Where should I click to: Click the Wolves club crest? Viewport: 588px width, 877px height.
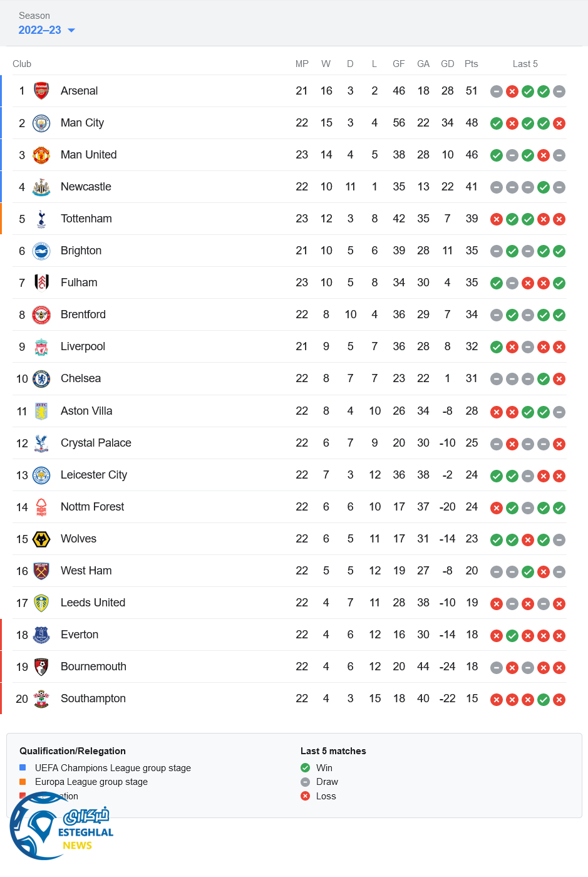click(x=41, y=539)
